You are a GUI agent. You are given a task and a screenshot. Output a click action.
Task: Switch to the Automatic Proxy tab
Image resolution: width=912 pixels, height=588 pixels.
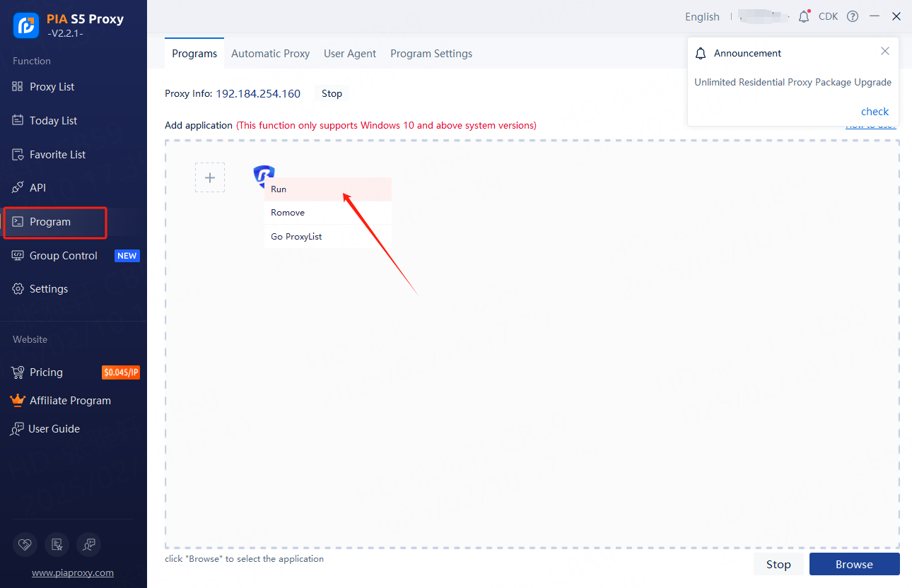(270, 54)
